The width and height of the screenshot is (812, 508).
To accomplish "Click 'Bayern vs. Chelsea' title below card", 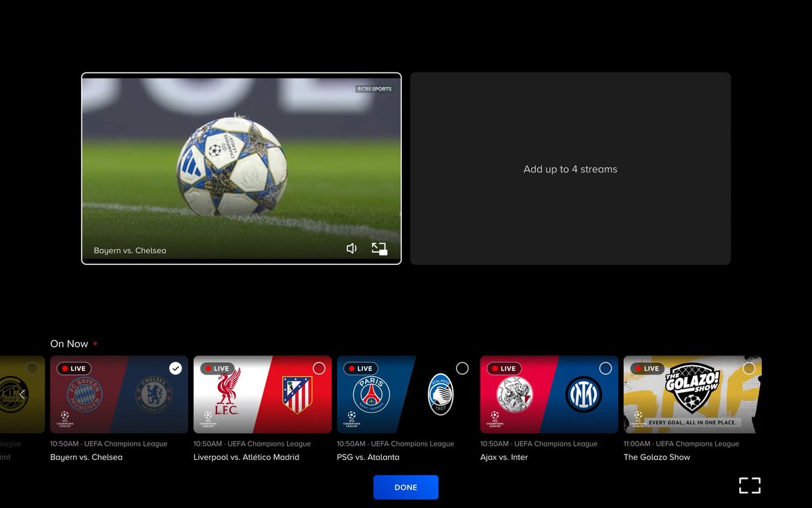I will point(87,457).
